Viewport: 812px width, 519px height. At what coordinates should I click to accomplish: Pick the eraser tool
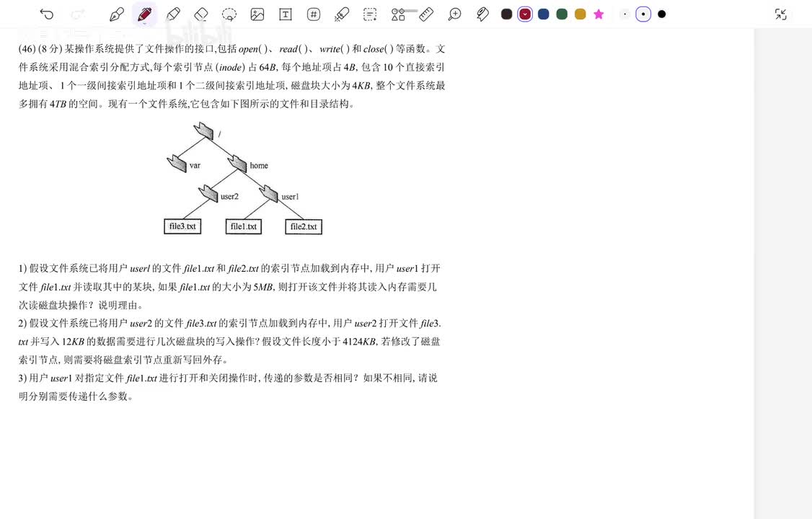coord(201,14)
